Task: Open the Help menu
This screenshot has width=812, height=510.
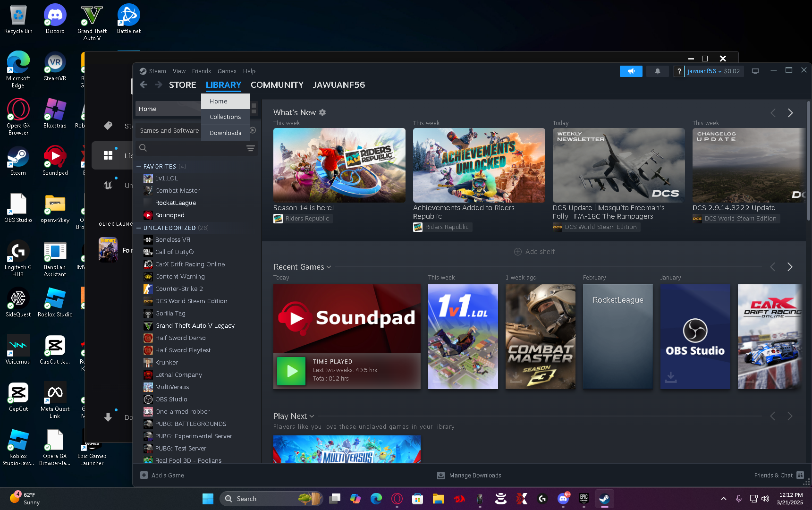Action: click(249, 71)
